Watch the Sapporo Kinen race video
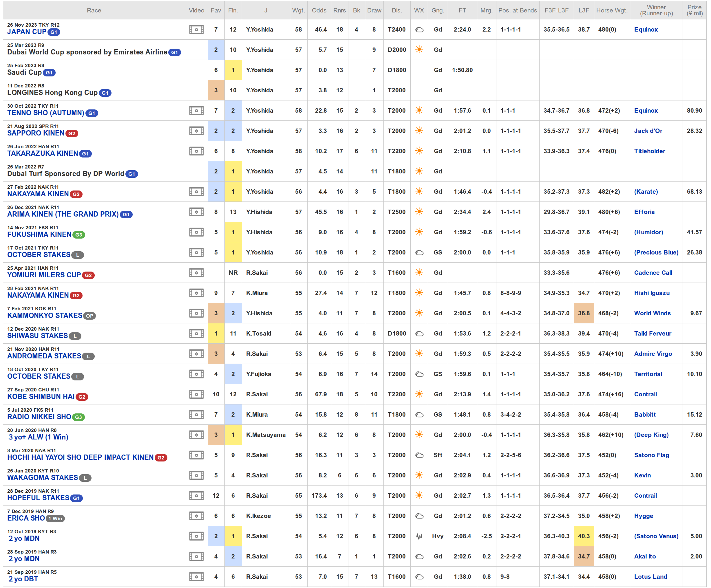Screen dimensions: 711x588 point(196,131)
